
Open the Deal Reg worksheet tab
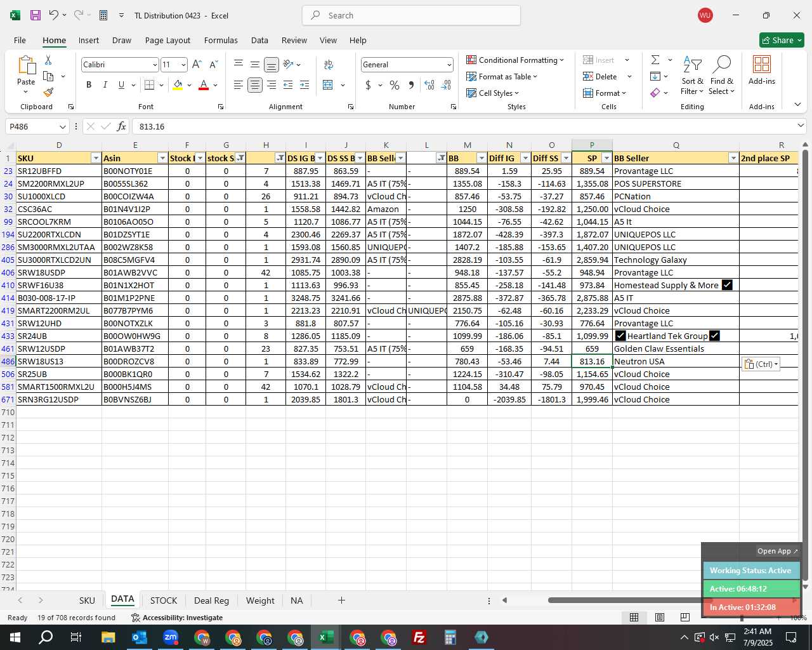pos(211,600)
